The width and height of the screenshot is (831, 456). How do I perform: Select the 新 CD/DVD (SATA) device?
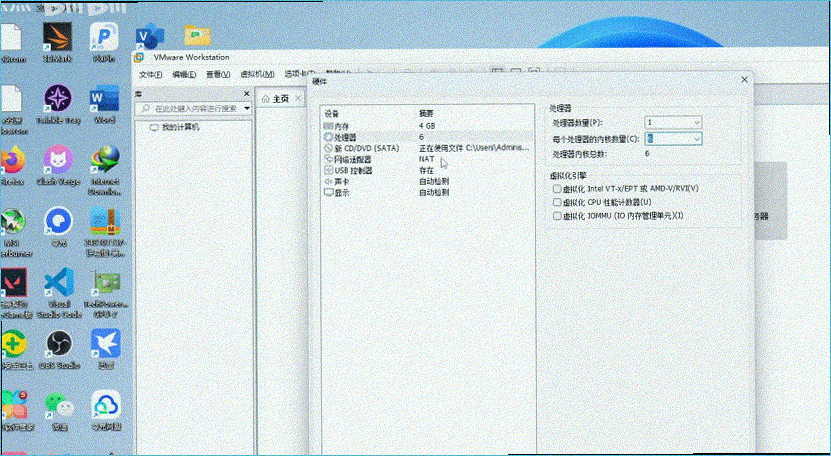pyautogui.click(x=427, y=148)
